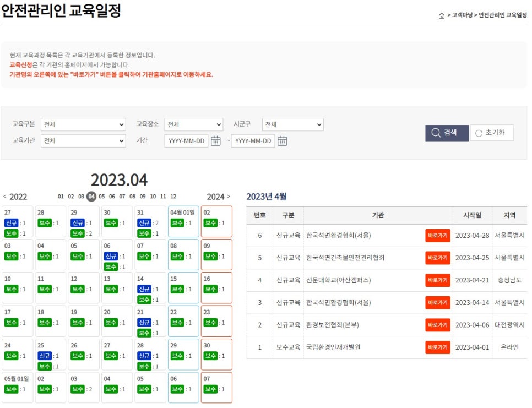Viewport: 532px width, 408px height.
Task: Select month 09 in month selector
Action: (x=143, y=197)
